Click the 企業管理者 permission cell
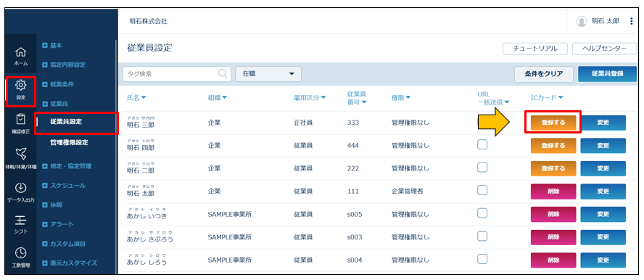Viewport: 644px width, 280px height. coord(408,192)
